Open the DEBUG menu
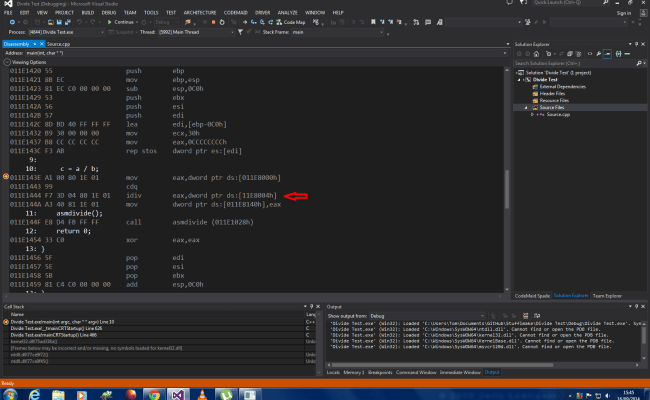 pos(109,12)
